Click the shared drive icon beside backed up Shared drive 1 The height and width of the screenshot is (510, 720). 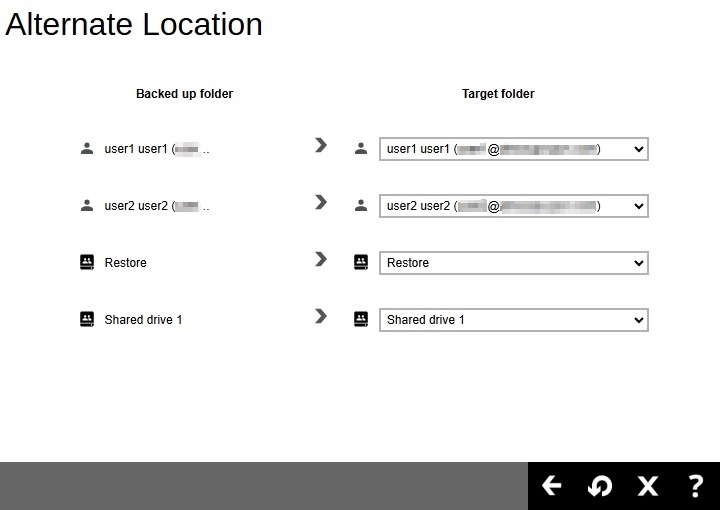point(86,320)
